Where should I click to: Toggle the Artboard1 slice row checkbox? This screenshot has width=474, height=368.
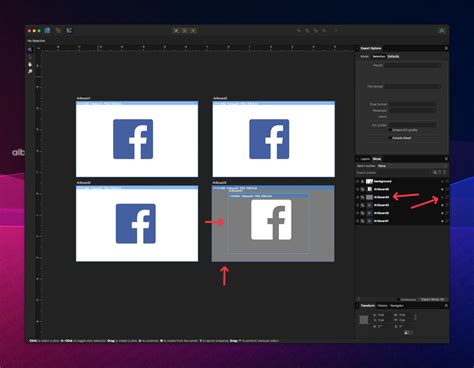(358, 221)
